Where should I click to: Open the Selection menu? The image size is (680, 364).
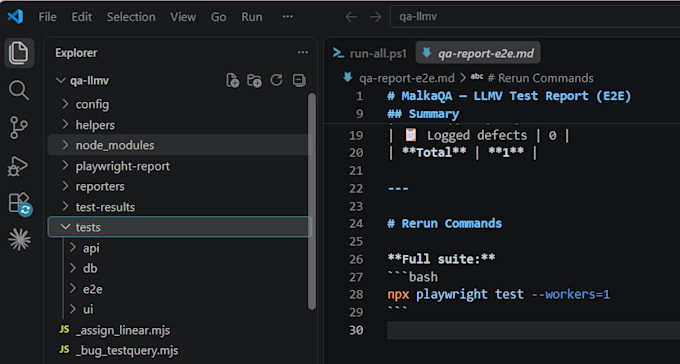click(131, 17)
